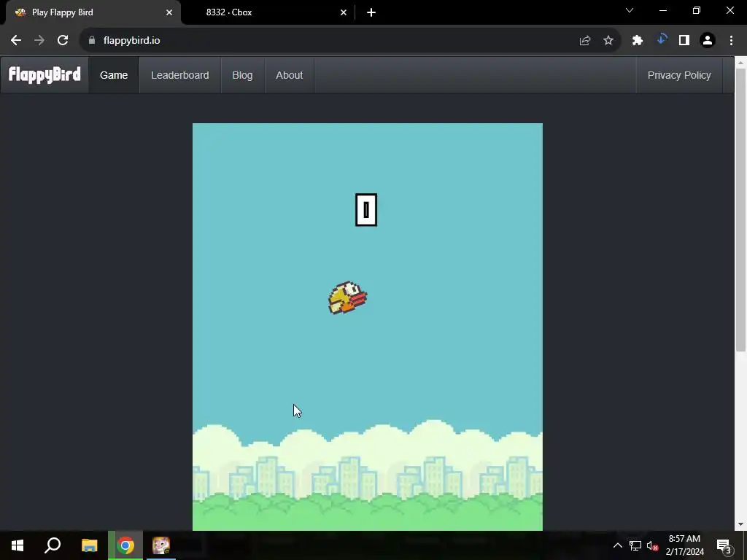Click the page vertical scrollbar thumb
The height and width of the screenshot is (560, 747).
[x=741, y=209]
